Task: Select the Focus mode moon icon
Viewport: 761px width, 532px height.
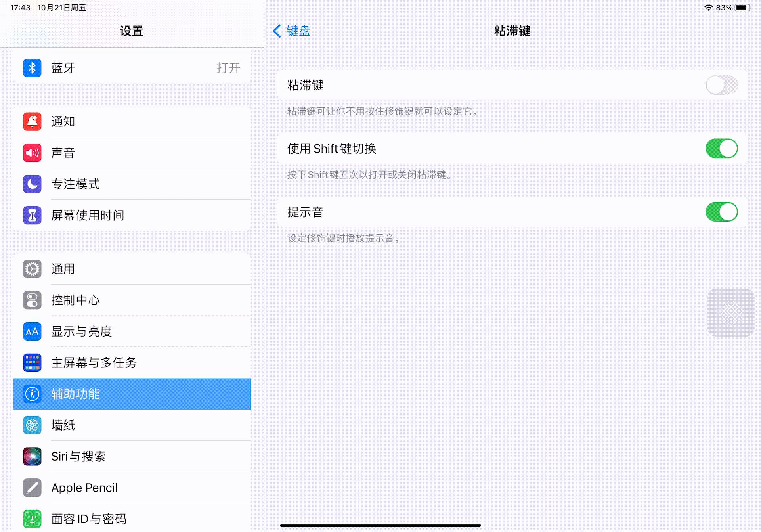Action: click(x=32, y=184)
